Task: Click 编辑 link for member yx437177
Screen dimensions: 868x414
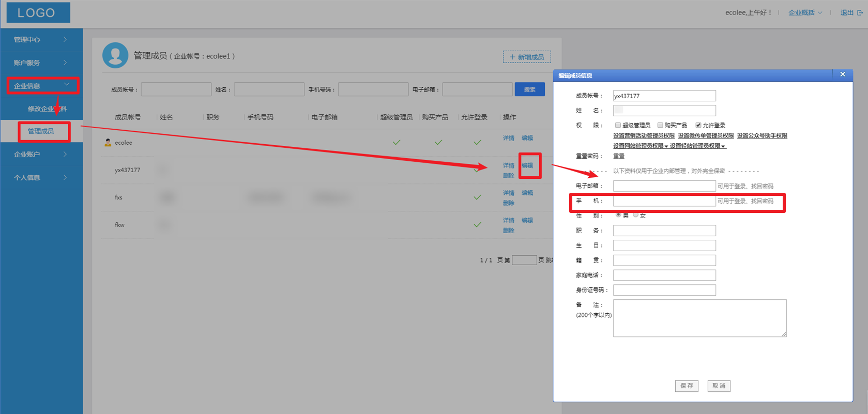Action: tap(527, 165)
